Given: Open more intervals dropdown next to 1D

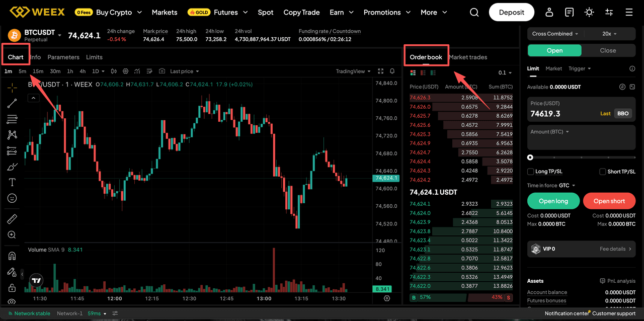Looking at the screenshot, I should (104, 71).
